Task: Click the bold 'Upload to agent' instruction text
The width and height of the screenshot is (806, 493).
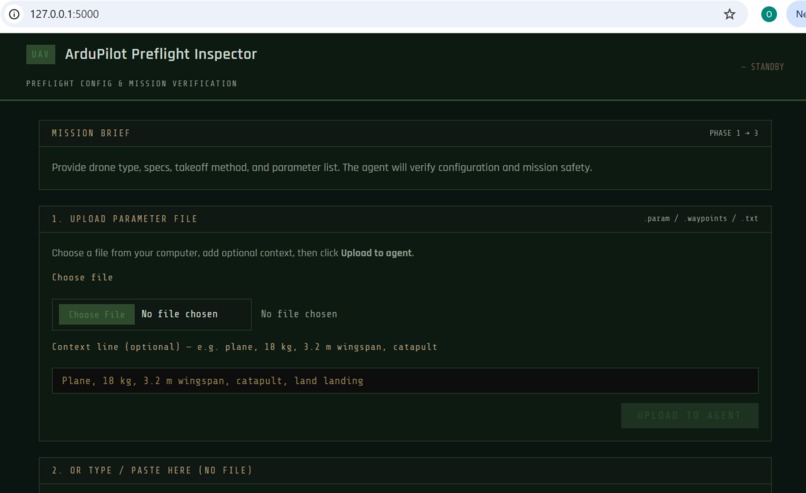Action: point(376,253)
